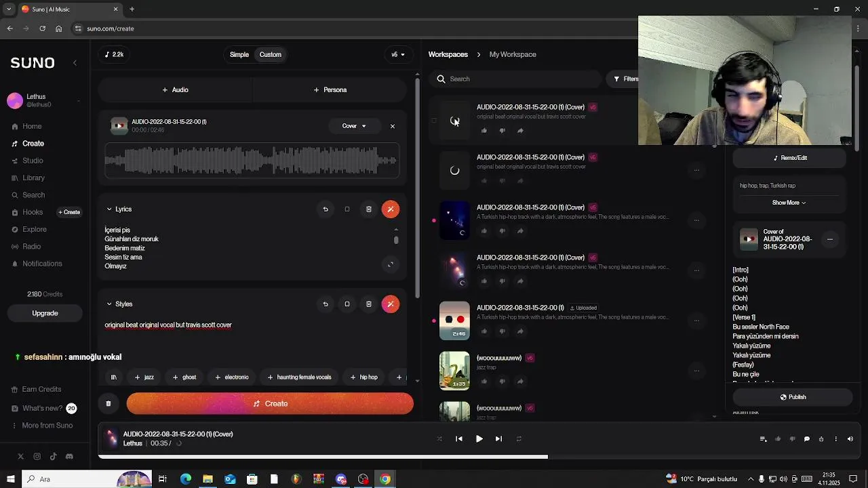Open the Workspaces breadcrumb
Screen dimensions: 868x488
click(448, 54)
